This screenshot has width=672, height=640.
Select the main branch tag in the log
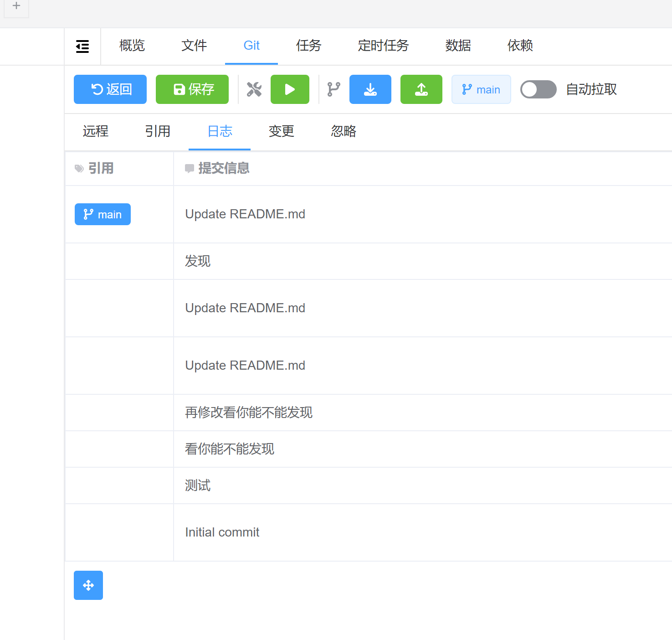click(103, 214)
